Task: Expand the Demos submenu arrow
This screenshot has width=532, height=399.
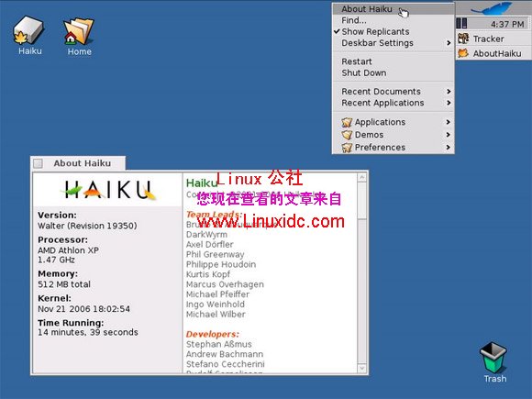Action: tap(449, 135)
